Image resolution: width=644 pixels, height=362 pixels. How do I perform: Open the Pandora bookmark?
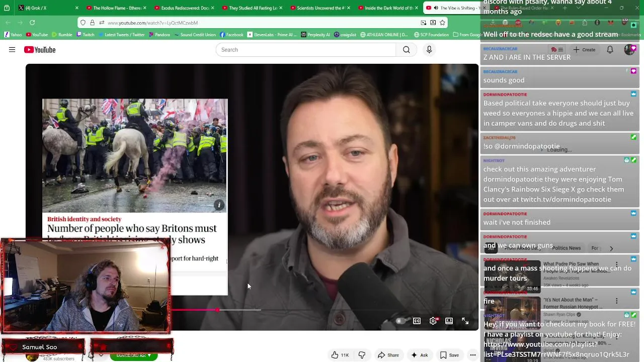tap(159, 35)
